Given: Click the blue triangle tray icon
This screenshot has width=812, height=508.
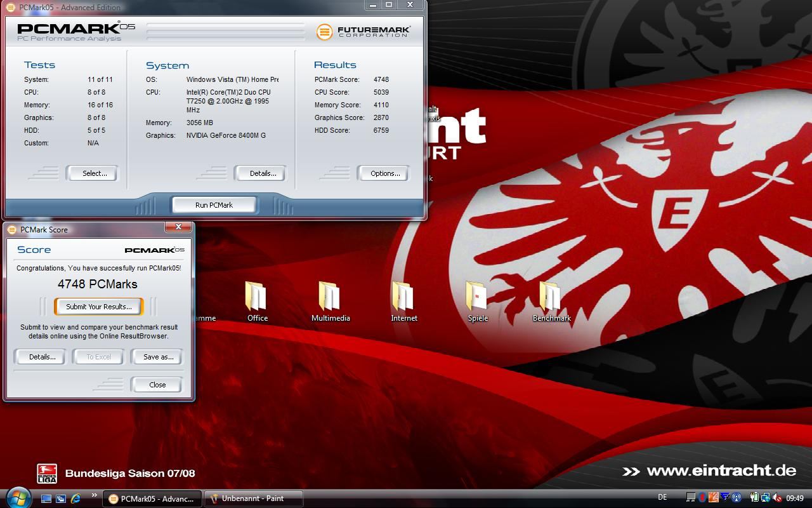Looking at the screenshot, I should pyautogui.click(x=725, y=496).
